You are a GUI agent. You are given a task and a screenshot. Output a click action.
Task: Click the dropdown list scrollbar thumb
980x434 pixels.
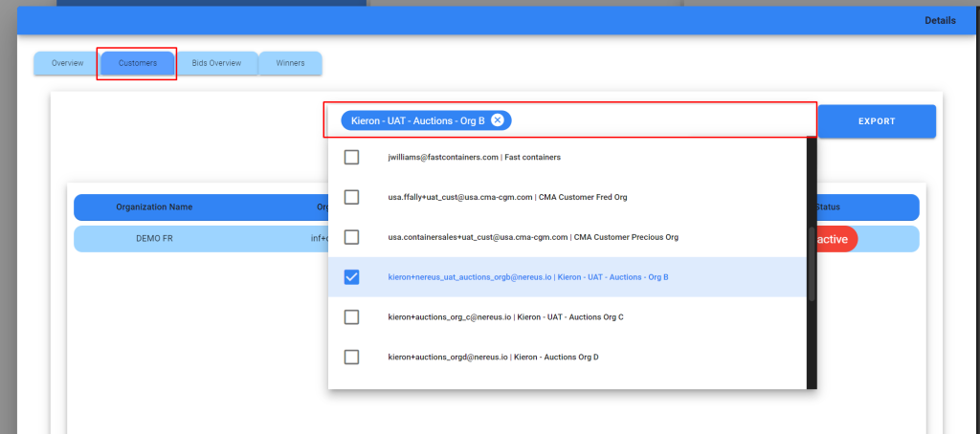[x=812, y=265]
